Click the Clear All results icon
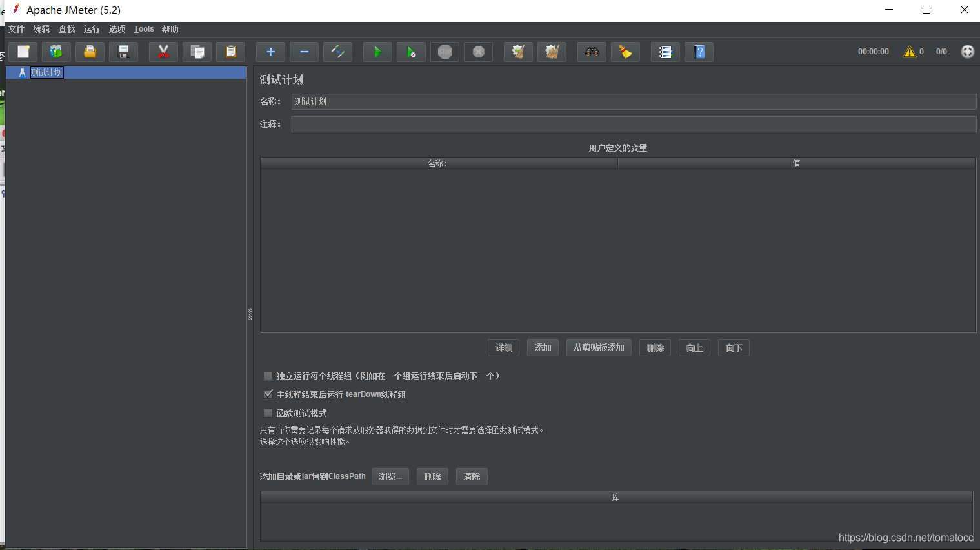The width and height of the screenshot is (980, 550). [x=552, y=52]
